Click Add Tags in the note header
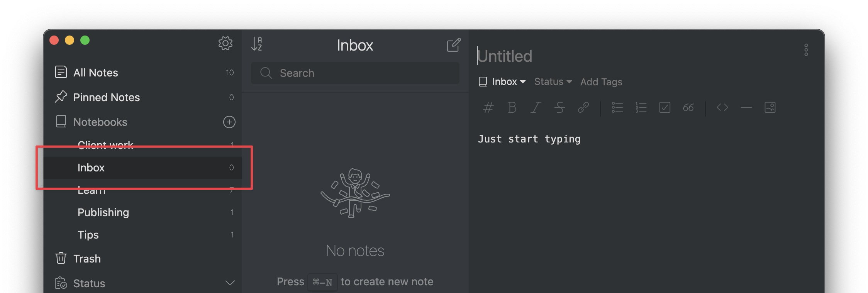 (x=601, y=81)
